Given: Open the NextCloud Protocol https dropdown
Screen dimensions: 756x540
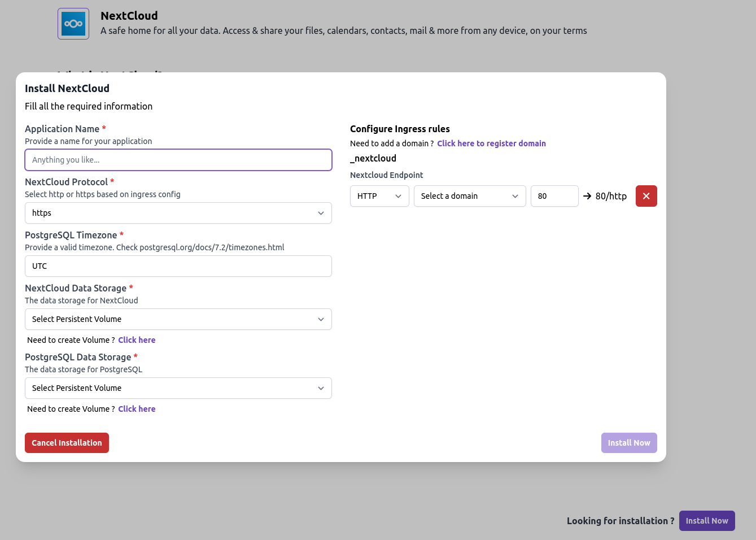Looking at the screenshot, I should [x=178, y=213].
